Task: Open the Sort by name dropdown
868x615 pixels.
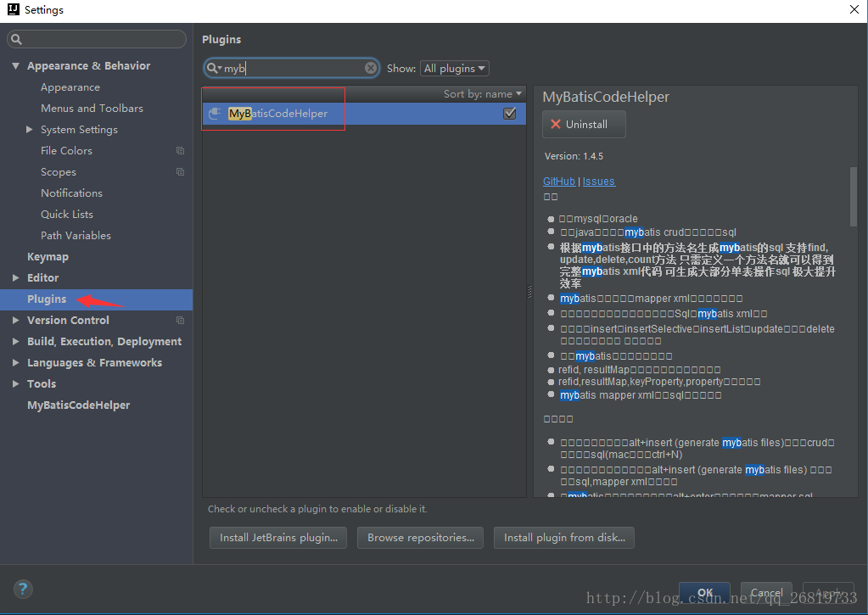Action: (x=482, y=94)
